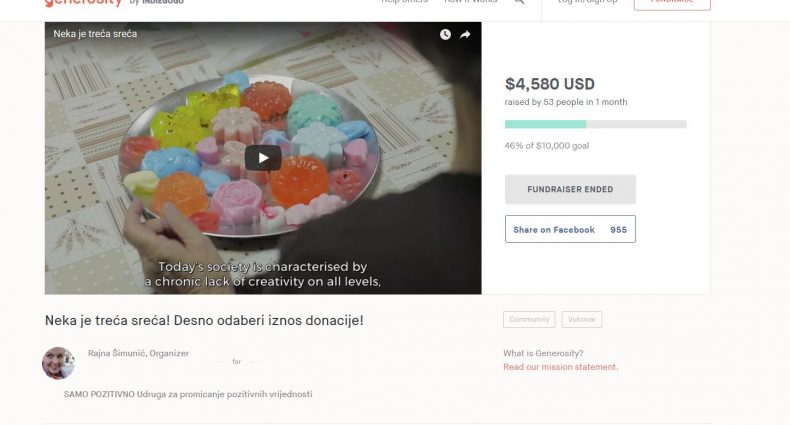Click the 955 Facebook share count
Image resolution: width=790 pixels, height=425 pixels.
point(618,230)
